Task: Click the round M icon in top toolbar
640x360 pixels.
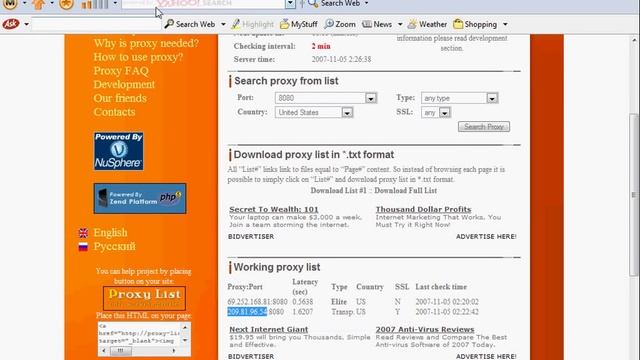Action: [x=10, y=4]
